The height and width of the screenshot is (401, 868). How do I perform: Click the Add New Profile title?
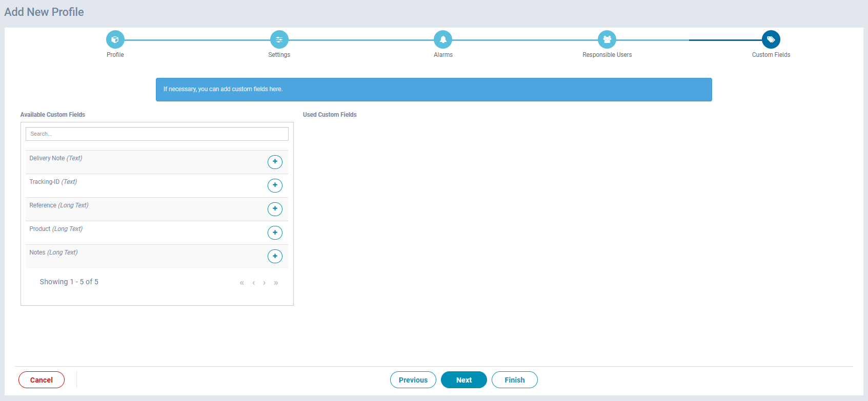point(44,12)
